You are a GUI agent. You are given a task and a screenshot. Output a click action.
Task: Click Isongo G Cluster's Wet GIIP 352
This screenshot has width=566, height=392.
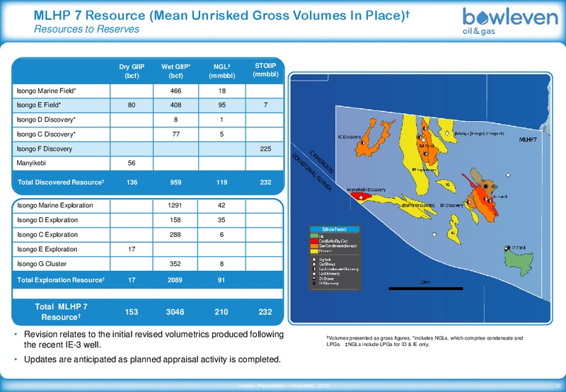point(175,264)
